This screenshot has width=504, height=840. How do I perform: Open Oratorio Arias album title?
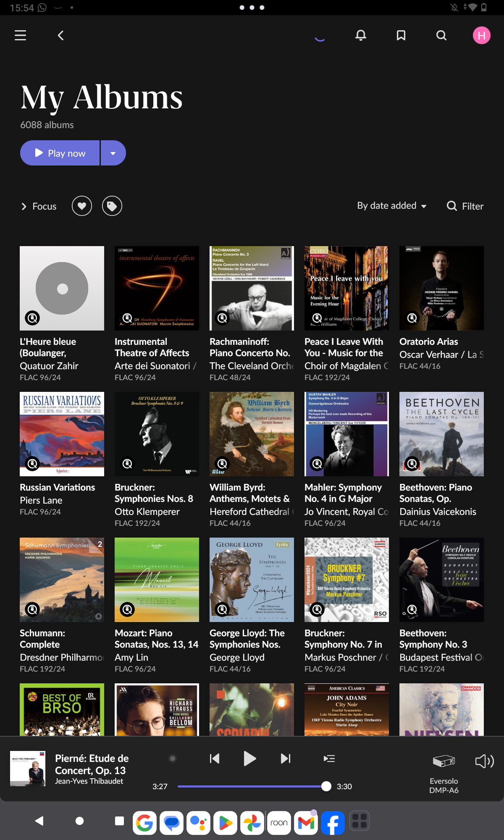tap(429, 341)
